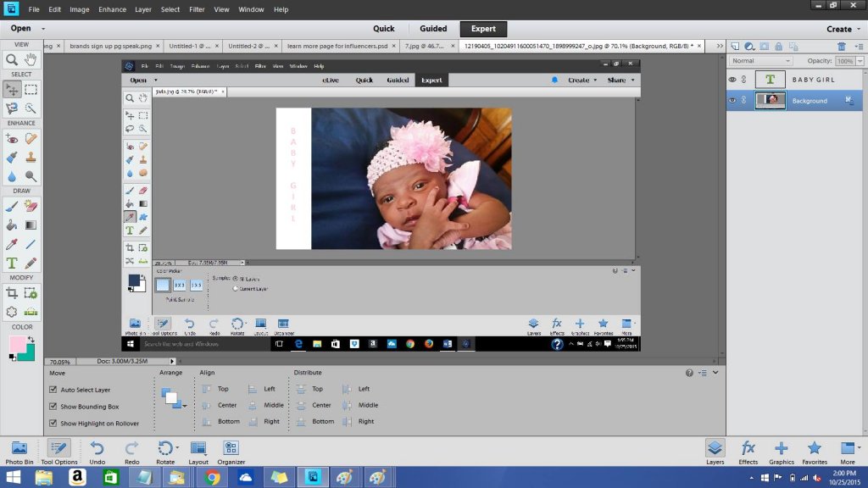868x488 pixels.
Task: Open the Effects panel
Action: click(748, 452)
